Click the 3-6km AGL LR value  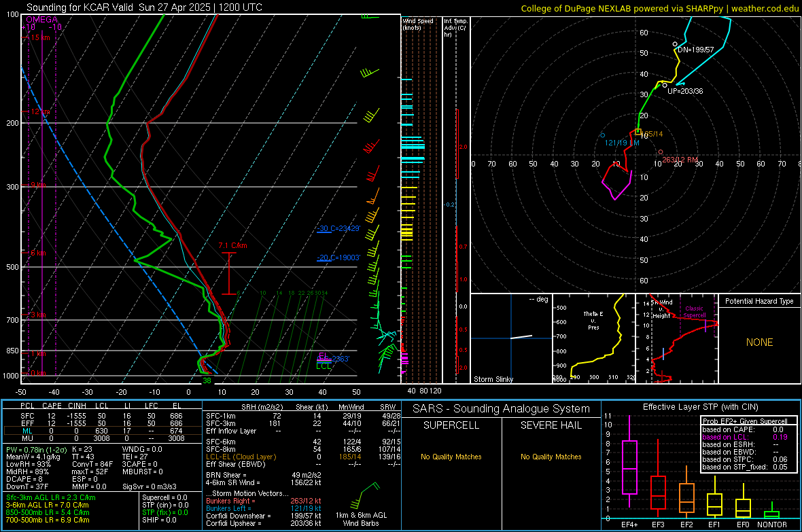click(x=48, y=504)
